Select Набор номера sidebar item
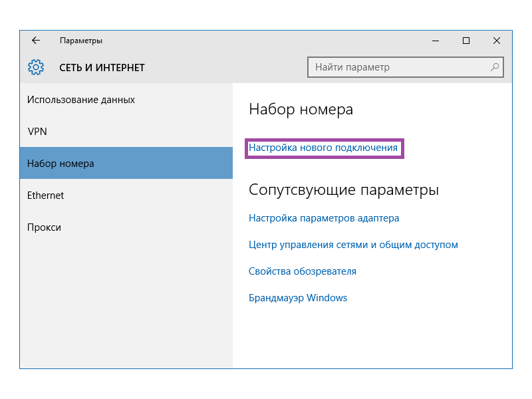The image size is (532, 399). pyautogui.click(x=61, y=164)
